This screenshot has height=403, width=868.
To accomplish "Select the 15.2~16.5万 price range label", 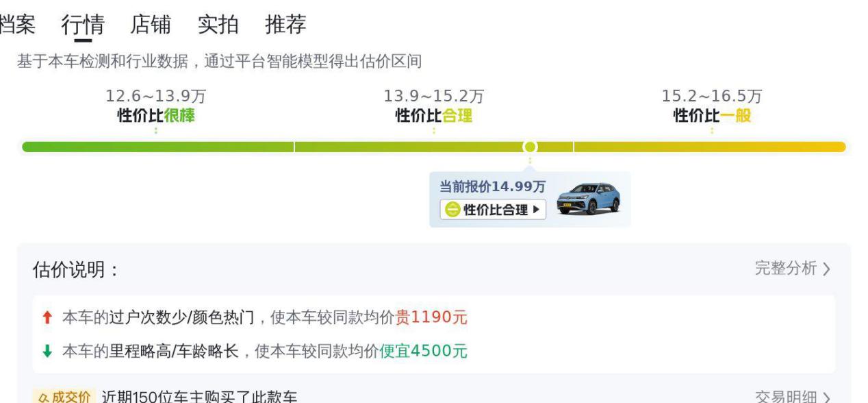I will [712, 96].
